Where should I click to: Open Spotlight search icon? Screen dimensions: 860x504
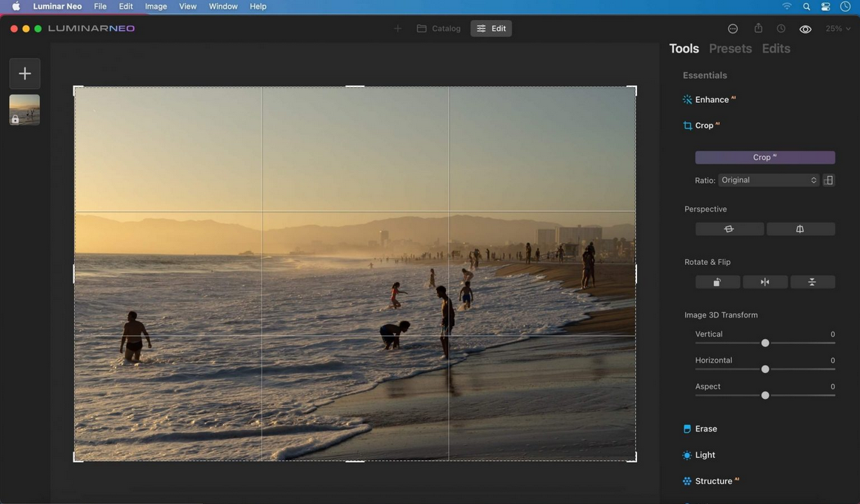(806, 7)
